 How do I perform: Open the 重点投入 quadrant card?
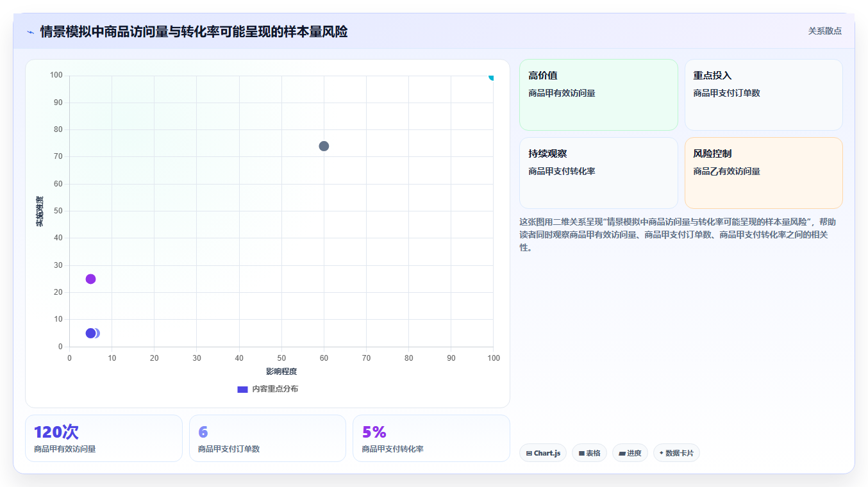[764, 95]
